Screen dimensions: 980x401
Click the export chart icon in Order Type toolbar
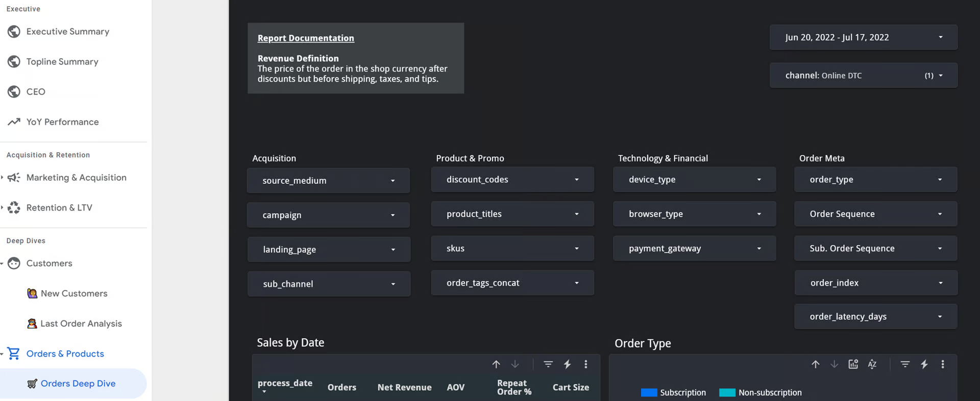pyautogui.click(x=853, y=364)
